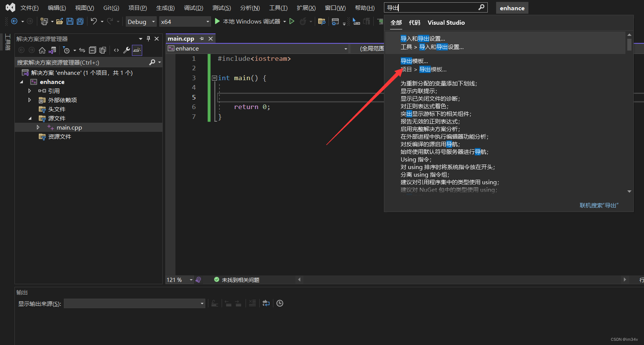Click the navigate backward arrow in the toolbar
This screenshot has width=644, height=345.
14,21
